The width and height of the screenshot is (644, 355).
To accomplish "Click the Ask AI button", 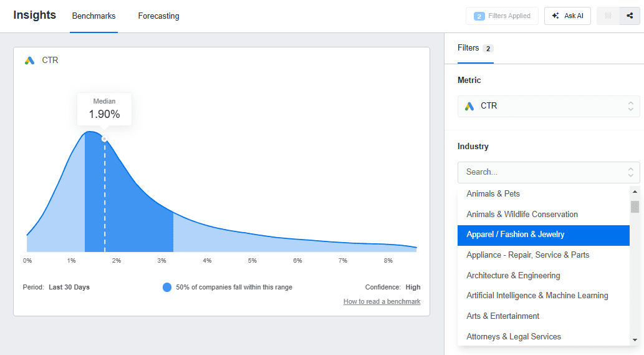I will tap(567, 16).
